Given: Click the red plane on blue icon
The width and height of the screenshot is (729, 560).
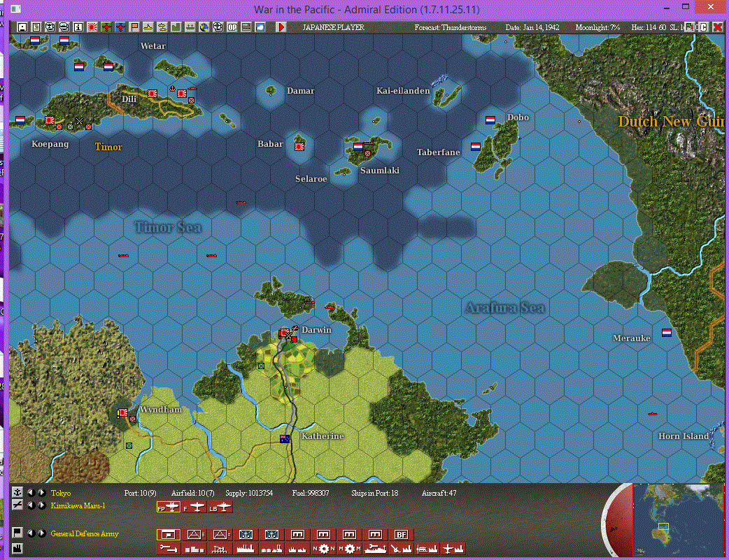Looking at the screenshot, I should point(120,27).
